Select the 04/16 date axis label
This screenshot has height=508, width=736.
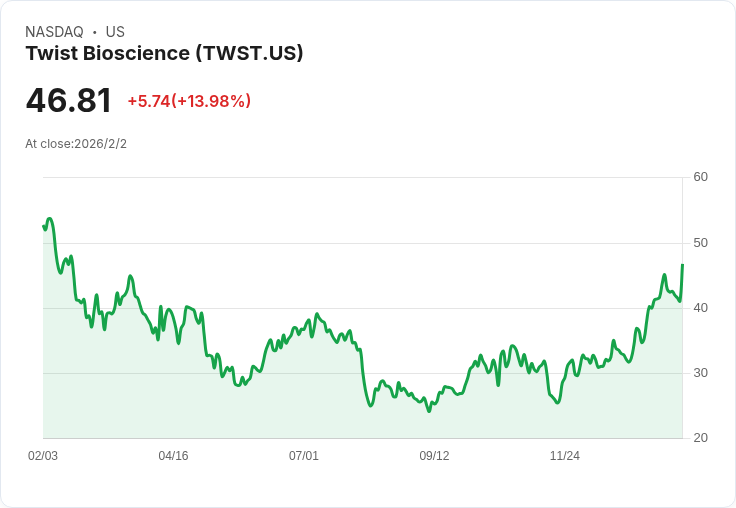[173, 455]
